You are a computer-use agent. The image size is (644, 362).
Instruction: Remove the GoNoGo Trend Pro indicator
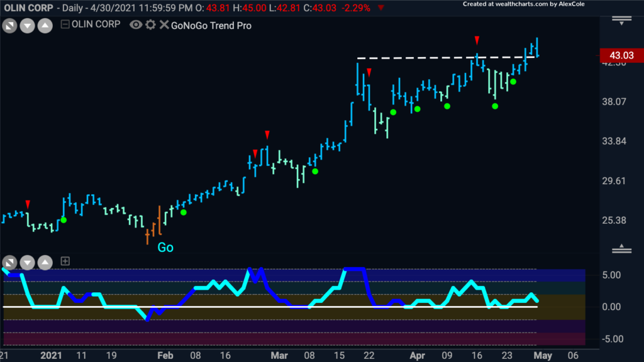tap(164, 25)
